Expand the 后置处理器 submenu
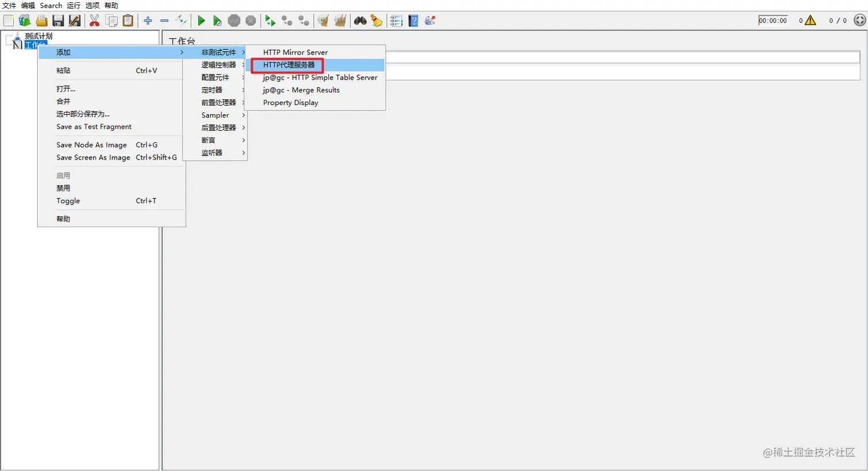 (x=215, y=128)
